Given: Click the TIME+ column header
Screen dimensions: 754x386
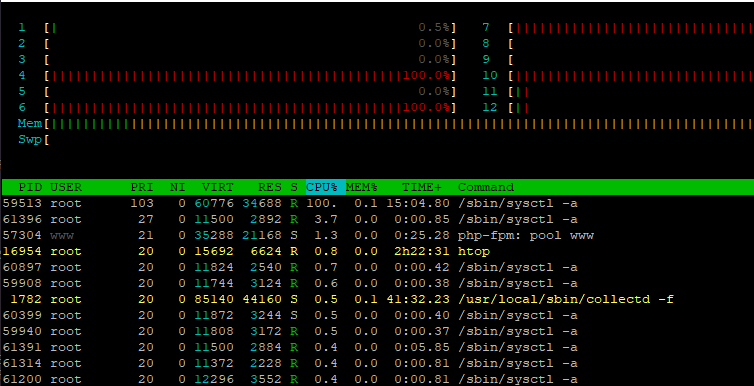Looking at the screenshot, I should (422, 187).
